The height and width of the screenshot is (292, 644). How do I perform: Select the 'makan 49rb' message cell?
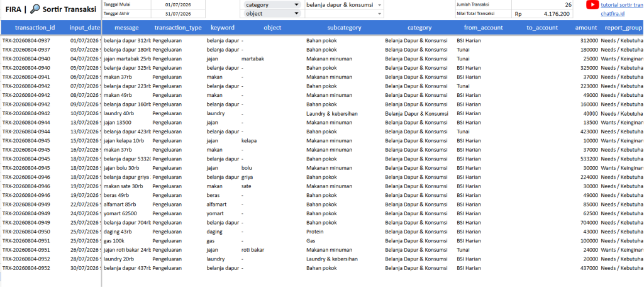point(127,95)
